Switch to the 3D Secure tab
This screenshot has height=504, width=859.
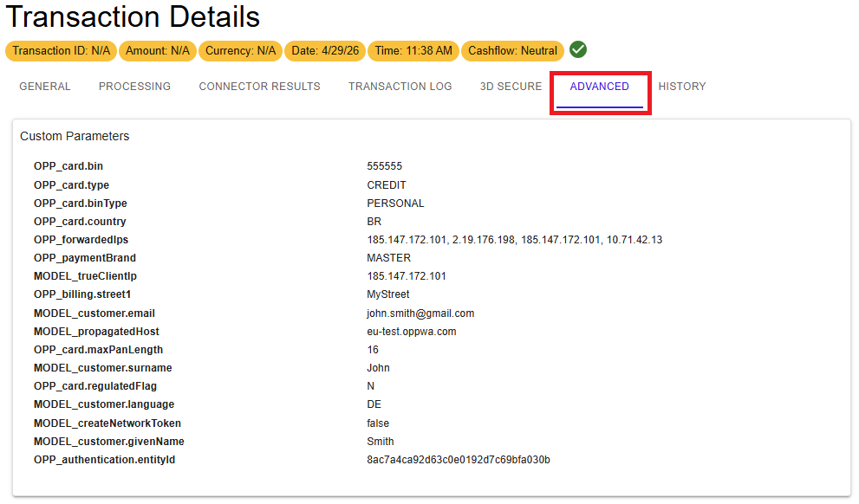coord(511,87)
